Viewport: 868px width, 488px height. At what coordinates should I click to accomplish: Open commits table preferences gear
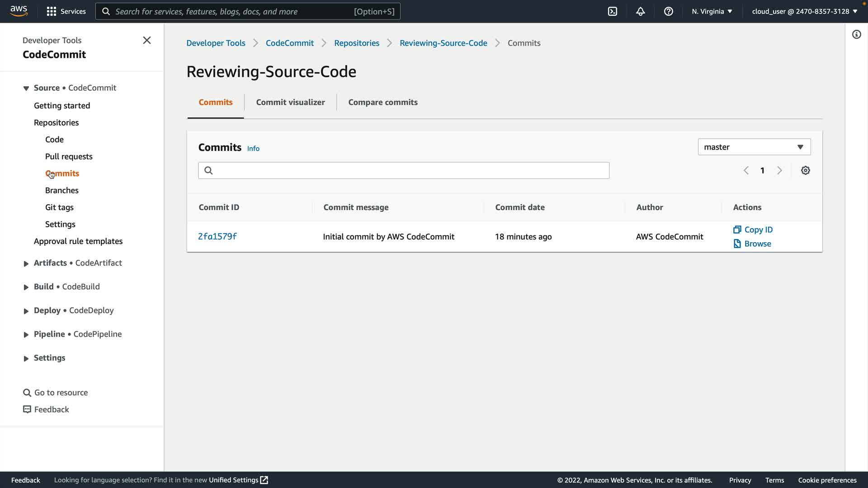click(x=806, y=170)
